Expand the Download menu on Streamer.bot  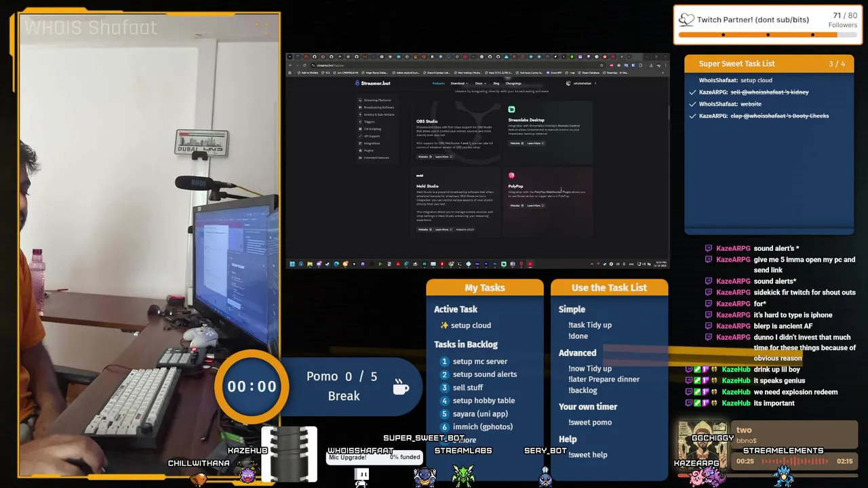(460, 83)
